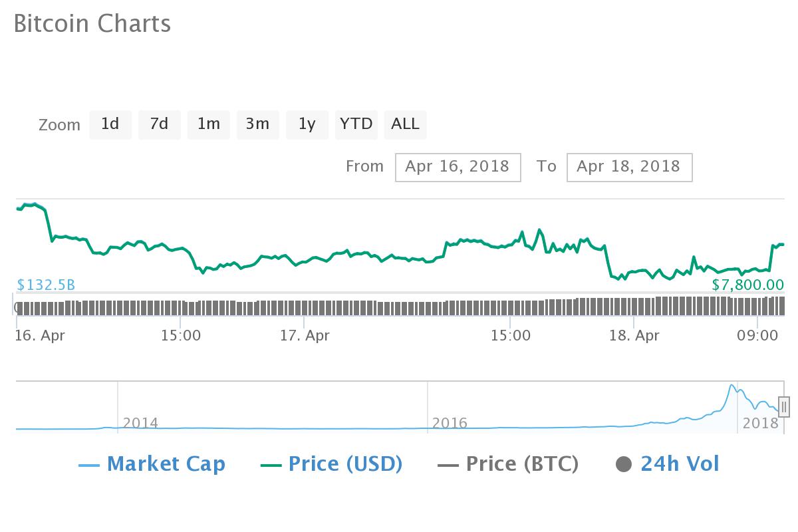Click the YTD zoom button

[356, 124]
